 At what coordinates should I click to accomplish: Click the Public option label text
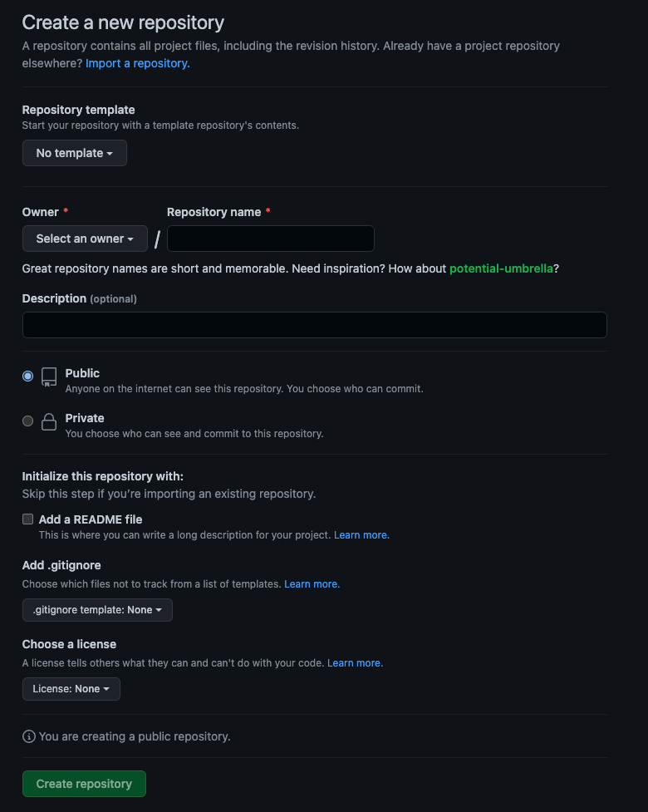82,373
